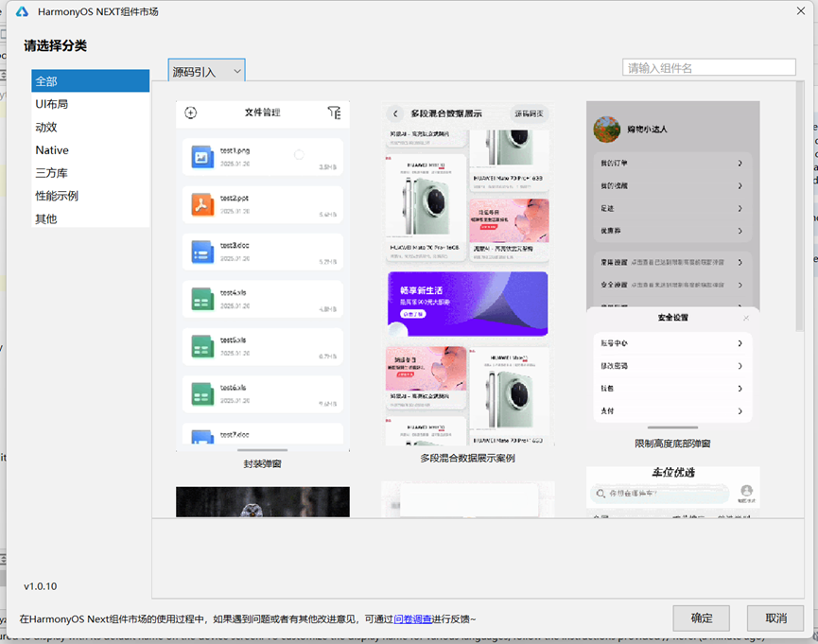Viewport: 818px width, 644px height.
Task: Pick the 性能示例 category
Action: (90, 196)
